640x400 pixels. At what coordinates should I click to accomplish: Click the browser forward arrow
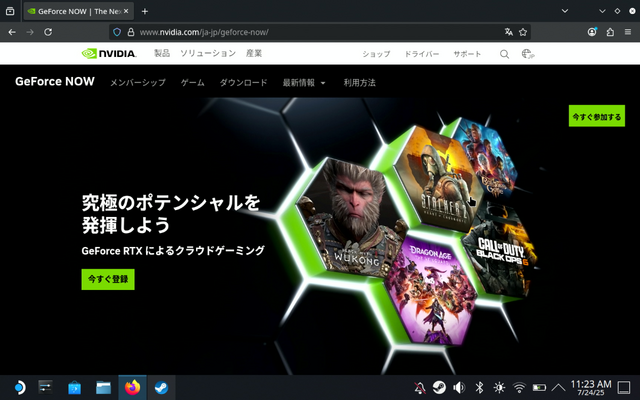30,32
